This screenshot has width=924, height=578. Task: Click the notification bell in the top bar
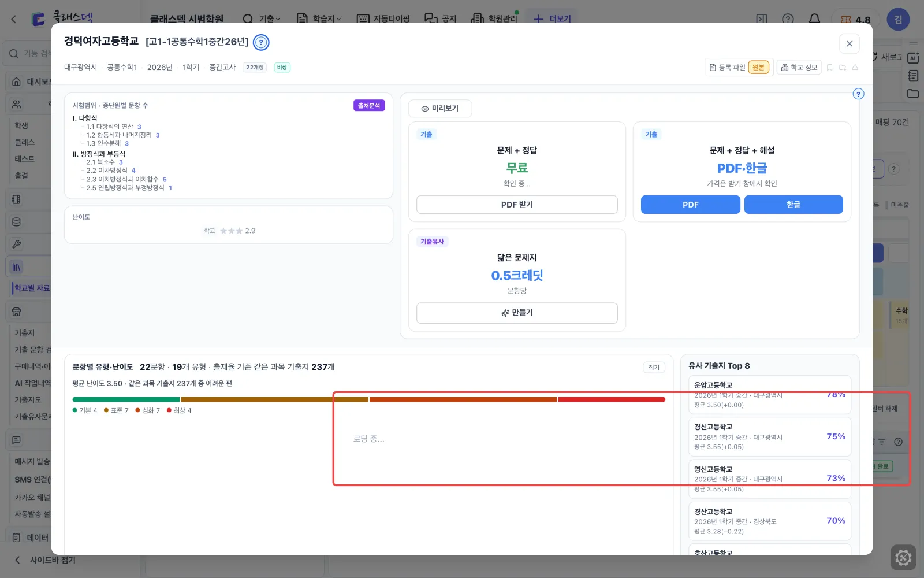[814, 19]
